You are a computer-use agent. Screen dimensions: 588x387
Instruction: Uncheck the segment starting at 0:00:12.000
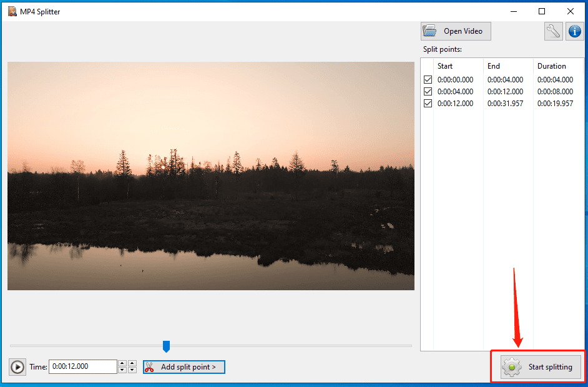pos(428,104)
